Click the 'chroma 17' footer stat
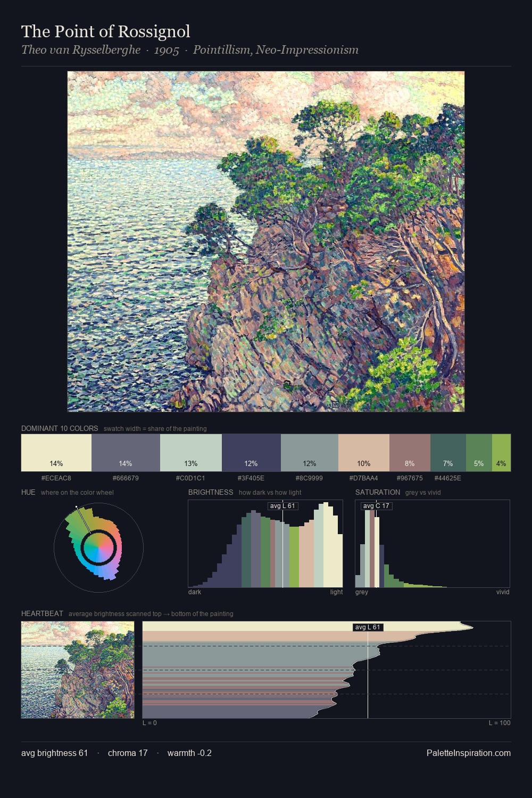The height and width of the screenshot is (798, 532). click(128, 753)
